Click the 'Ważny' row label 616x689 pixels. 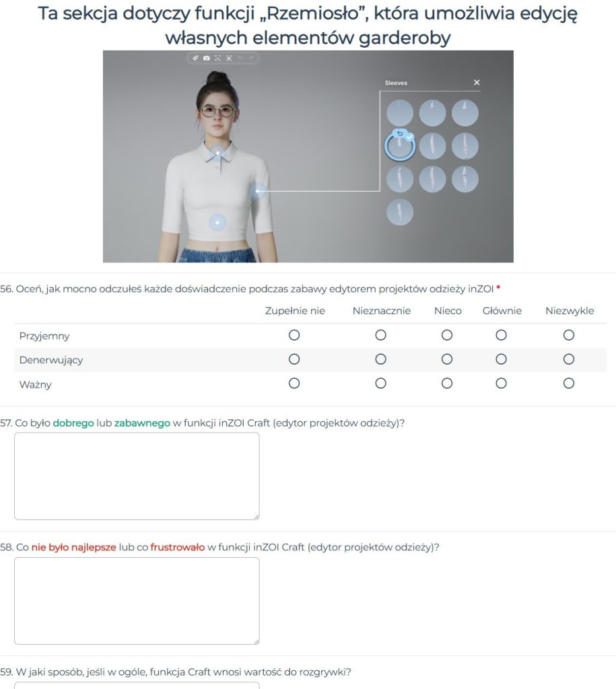pos(35,384)
